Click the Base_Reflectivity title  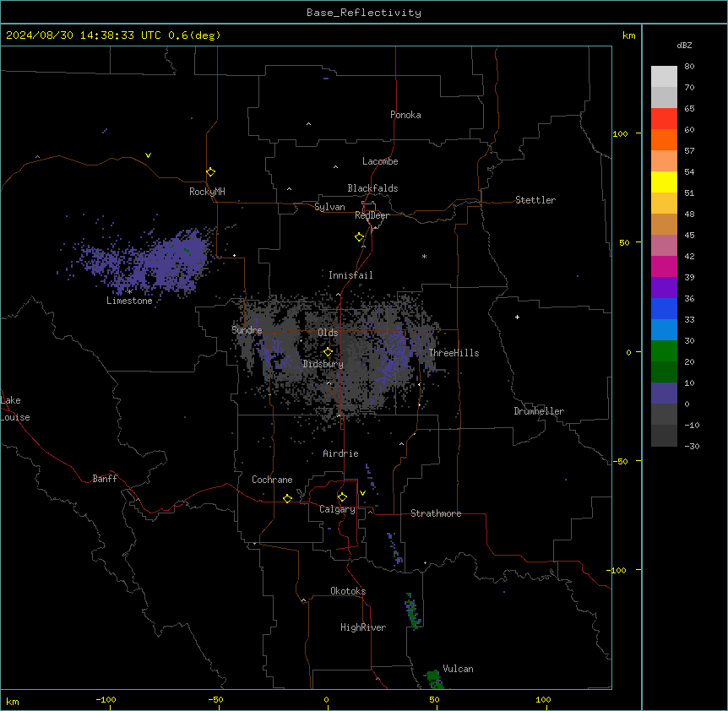pos(364,13)
